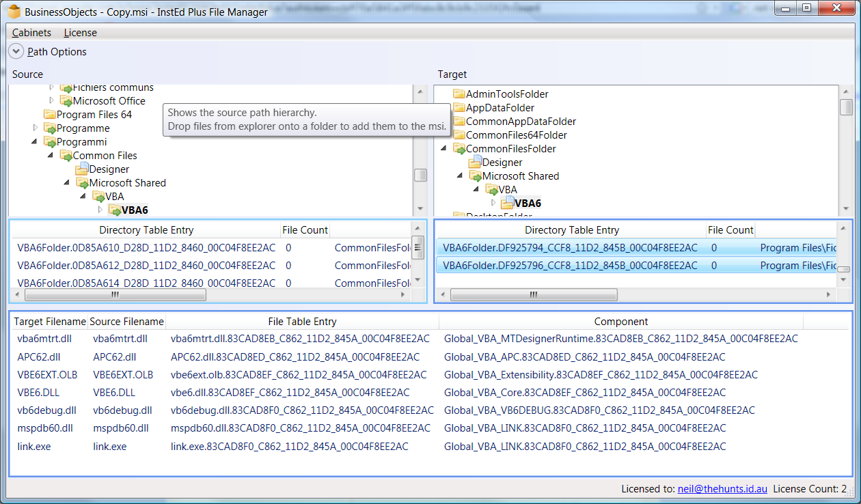Collapse the Common Files node
The width and height of the screenshot is (861, 504).
tap(51, 156)
